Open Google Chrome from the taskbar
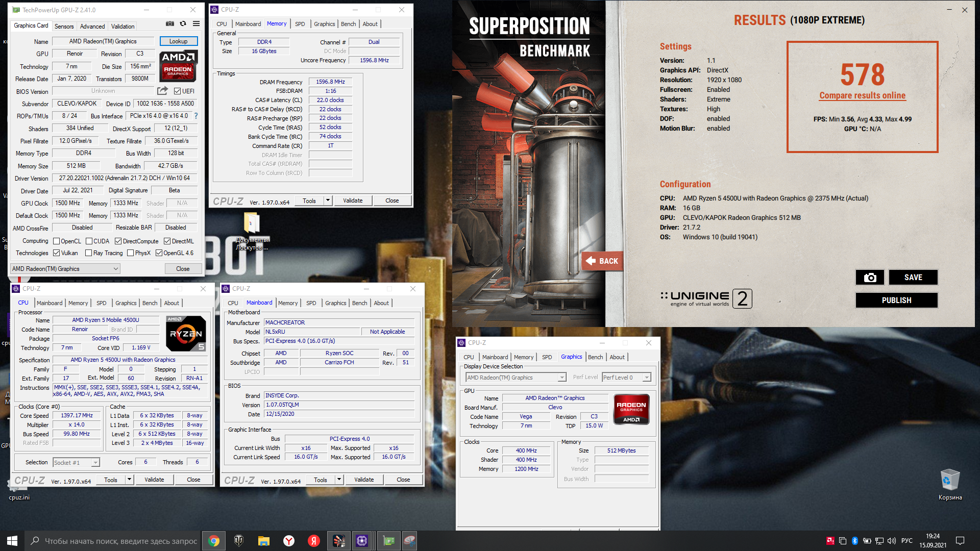980x551 pixels. coord(214,541)
